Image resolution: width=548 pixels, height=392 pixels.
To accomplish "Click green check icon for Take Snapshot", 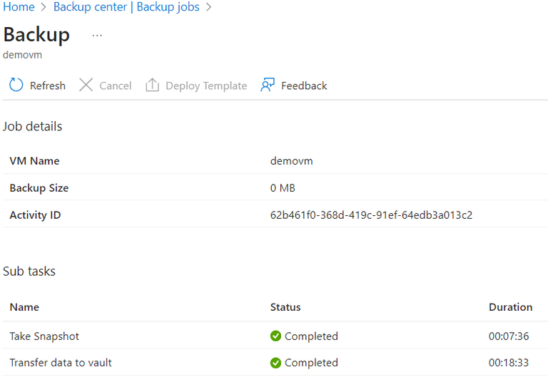I will coord(275,336).
